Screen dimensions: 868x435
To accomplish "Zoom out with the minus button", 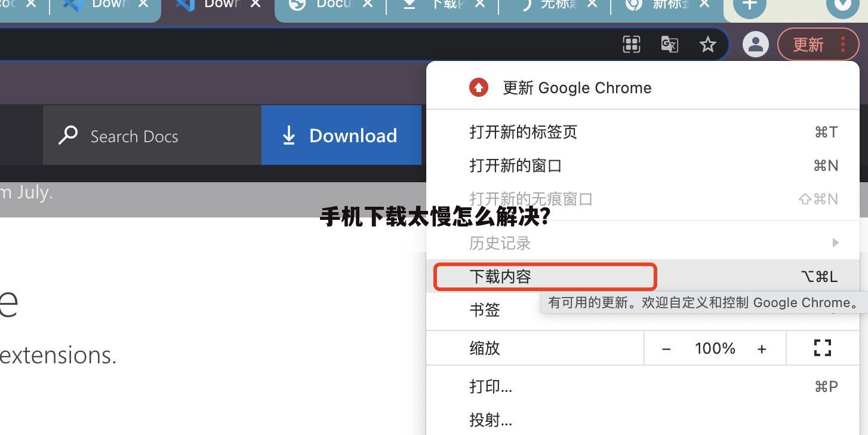I will tap(666, 349).
